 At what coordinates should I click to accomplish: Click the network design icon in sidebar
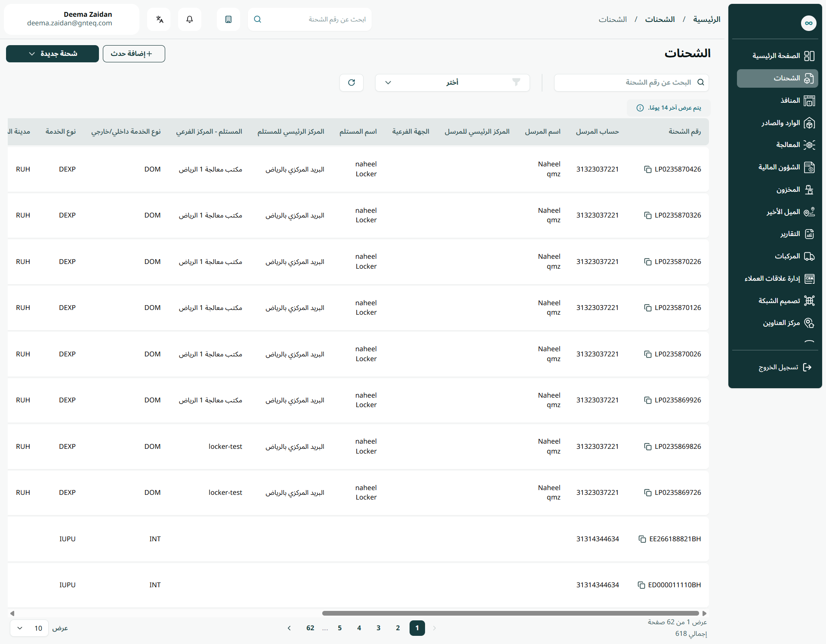click(x=809, y=301)
